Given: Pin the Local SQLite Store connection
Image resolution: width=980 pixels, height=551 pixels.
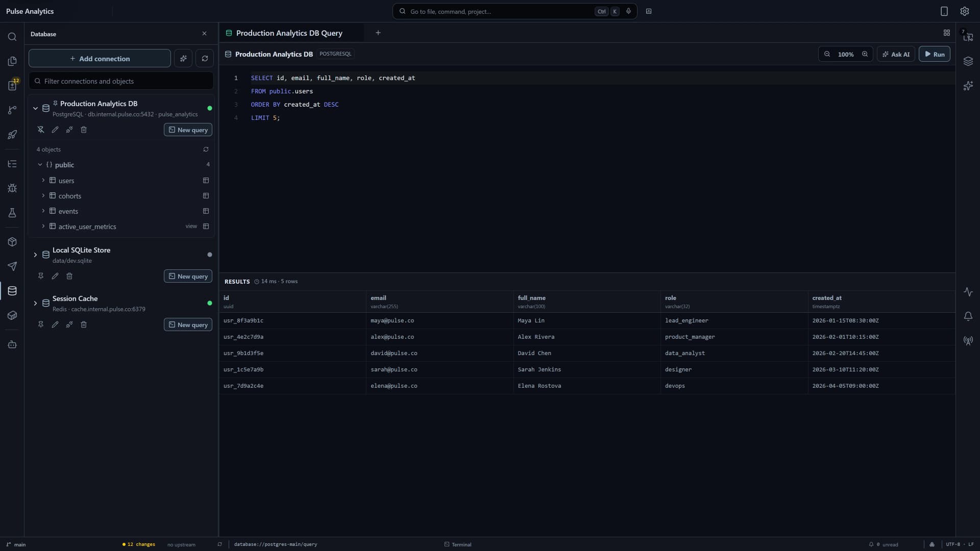Looking at the screenshot, I should pos(41,276).
